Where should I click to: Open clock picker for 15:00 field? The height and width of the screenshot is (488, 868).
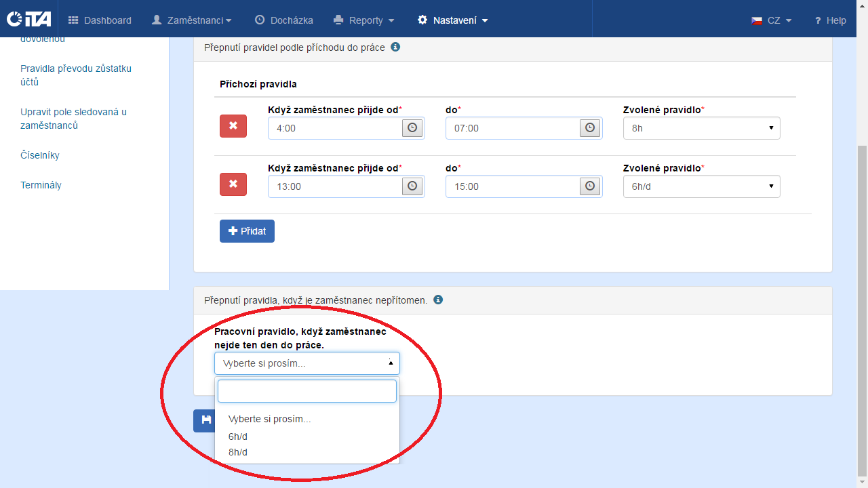point(590,186)
